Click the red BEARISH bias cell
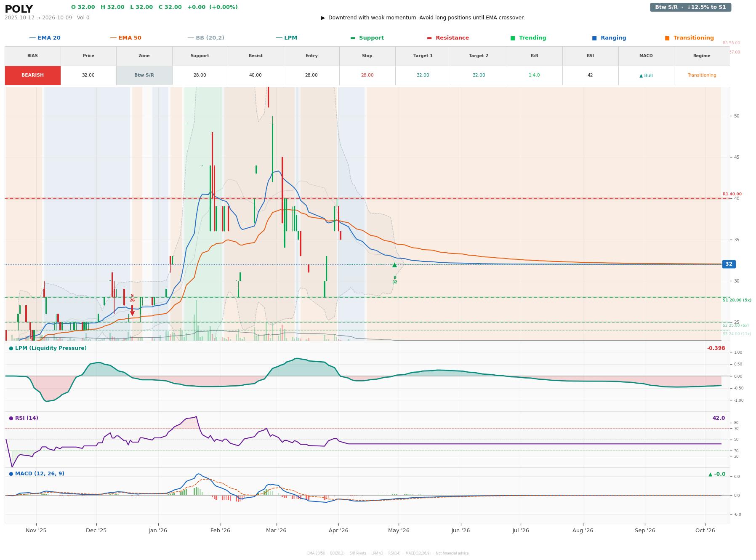This screenshot has height=560, width=756. coord(32,75)
